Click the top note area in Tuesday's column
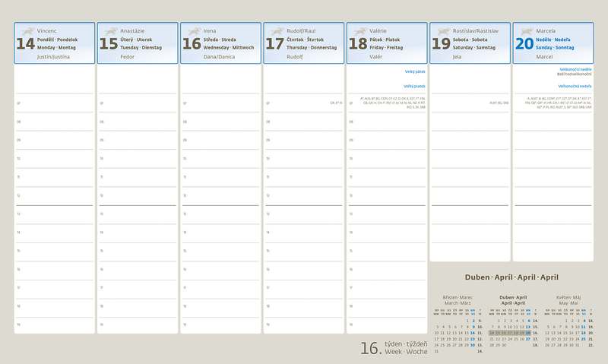 pos(137,81)
